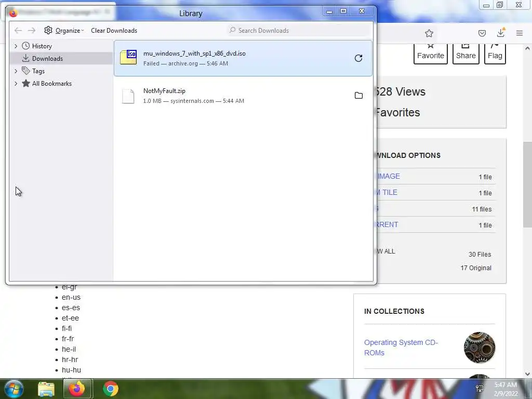Click the network icon in system tray
The image size is (532, 399).
(480, 389)
